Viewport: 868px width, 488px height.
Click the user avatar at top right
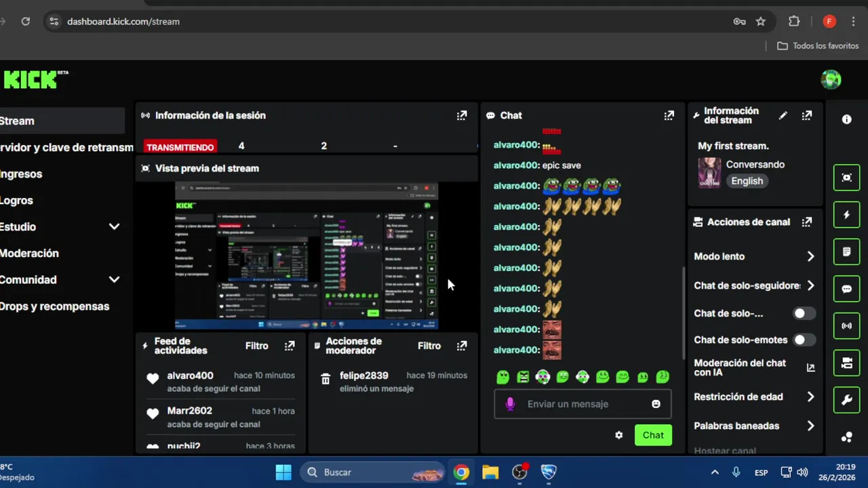tap(831, 79)
